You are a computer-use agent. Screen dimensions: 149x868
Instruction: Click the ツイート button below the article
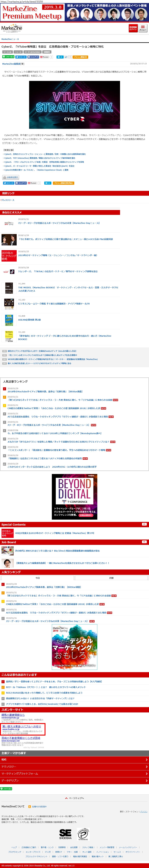point(9,183)
